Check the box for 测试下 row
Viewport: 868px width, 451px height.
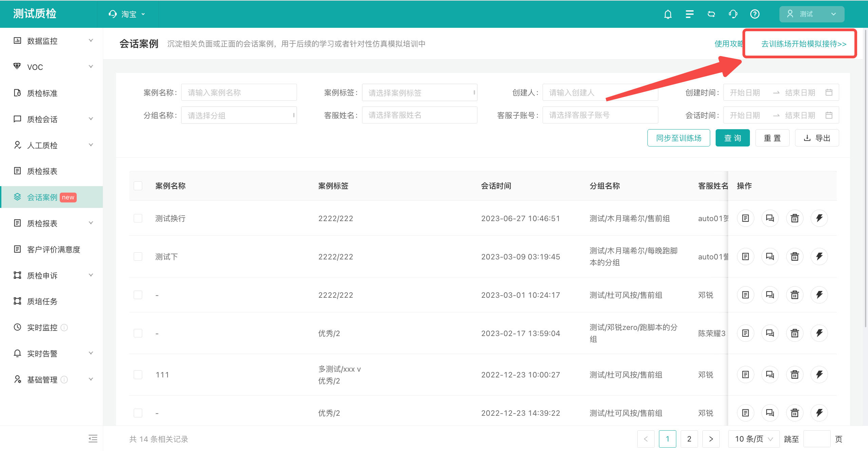click(x=138, y=256)
